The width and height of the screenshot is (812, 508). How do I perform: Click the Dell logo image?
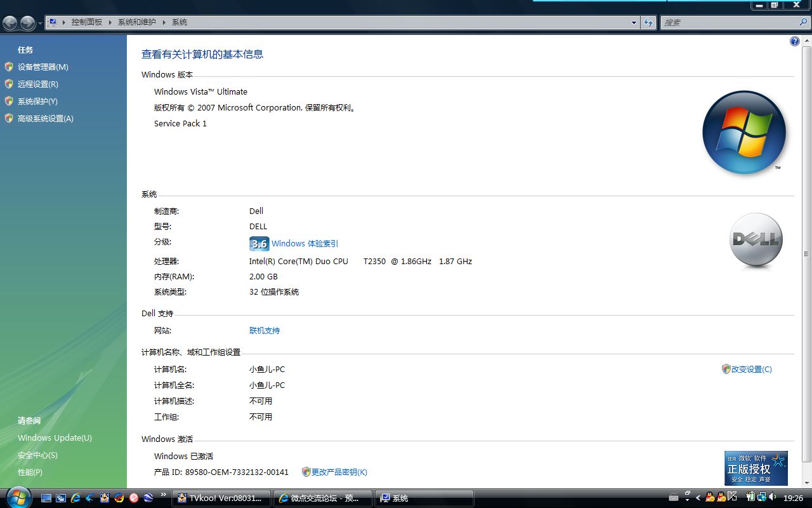tap(756, 240)
